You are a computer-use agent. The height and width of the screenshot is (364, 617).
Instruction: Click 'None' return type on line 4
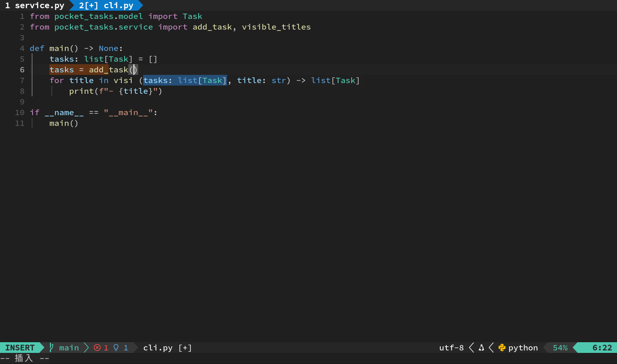[x=109, y=49]
